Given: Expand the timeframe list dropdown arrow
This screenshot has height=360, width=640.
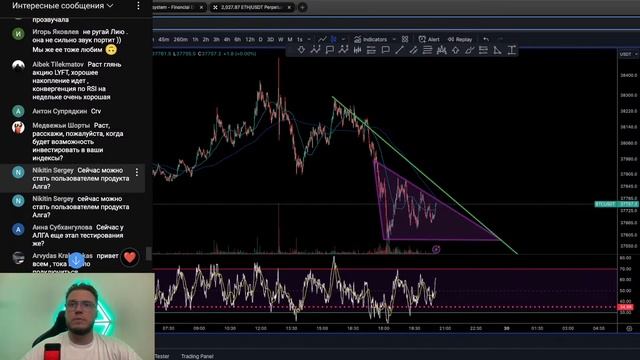Looking at the screenshot, I should [309, 40].
